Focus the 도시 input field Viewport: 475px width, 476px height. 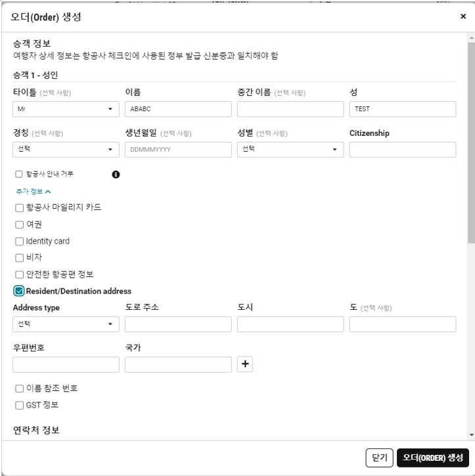(290, 324)
